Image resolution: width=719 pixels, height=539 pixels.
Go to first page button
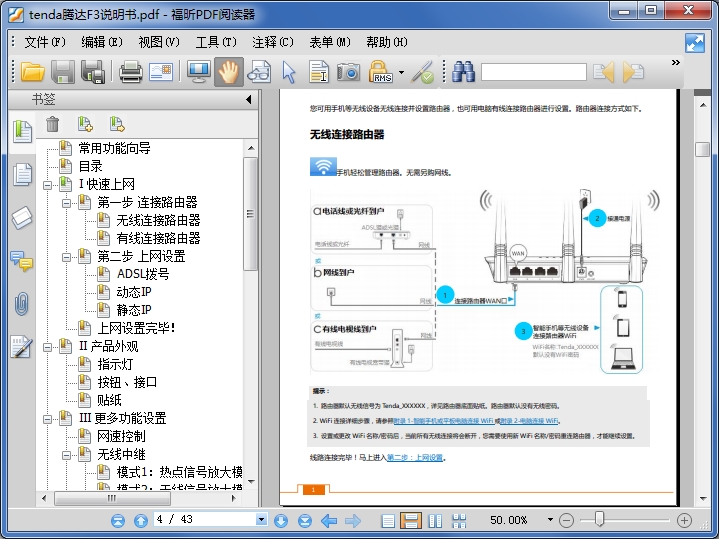(118, 520)
